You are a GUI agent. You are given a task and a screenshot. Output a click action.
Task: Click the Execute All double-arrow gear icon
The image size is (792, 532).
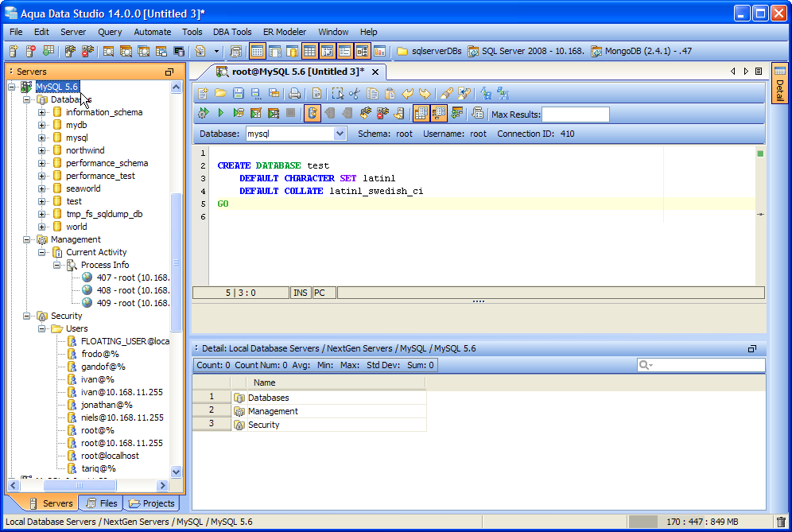point(203,113)
